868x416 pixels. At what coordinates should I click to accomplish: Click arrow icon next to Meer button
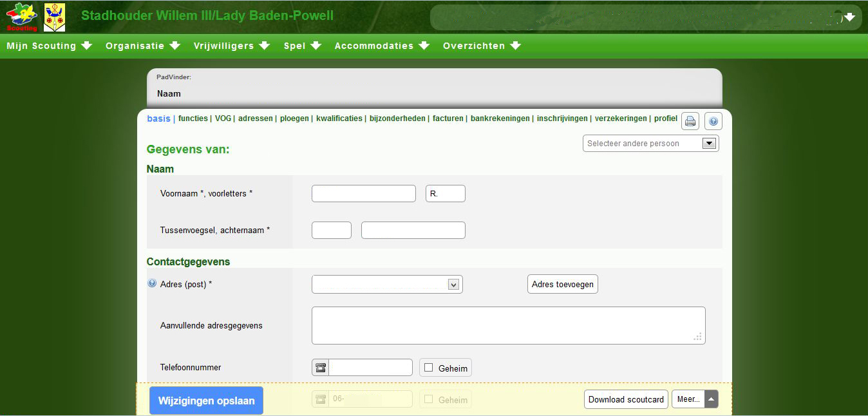coord(711,399)
